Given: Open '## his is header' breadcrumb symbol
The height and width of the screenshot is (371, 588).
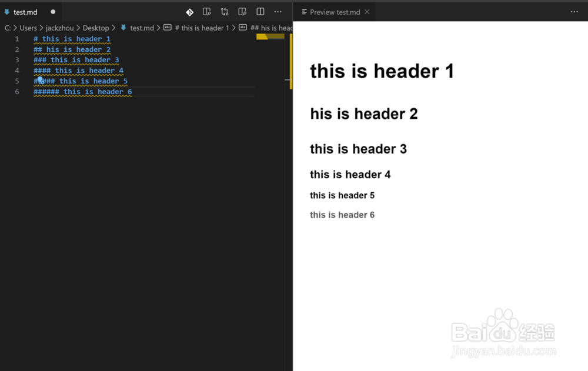Looking at the screenshot, I should tap(271, 28).
